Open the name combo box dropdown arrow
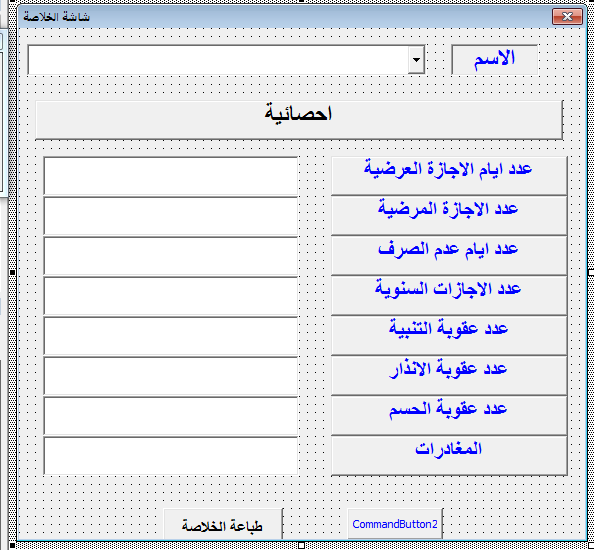This screenshot has width=594, height=550. pyautogui.click(x=416, y=60)
